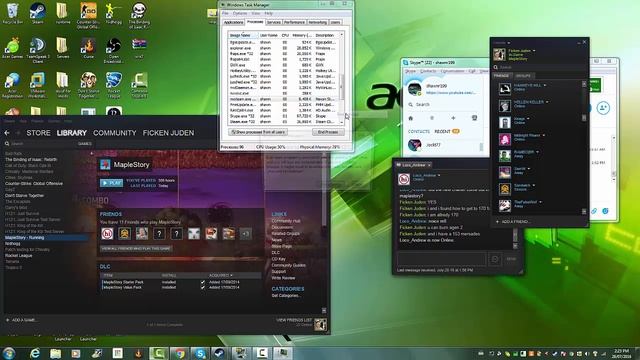640x360 pixels.
Task: Expand Ficken Juden status dropdown in friends list
Action: click(534, 51)
